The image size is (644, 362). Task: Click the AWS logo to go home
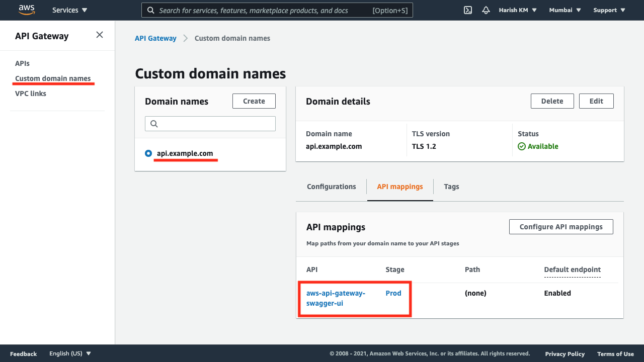[x=26, y=10]
